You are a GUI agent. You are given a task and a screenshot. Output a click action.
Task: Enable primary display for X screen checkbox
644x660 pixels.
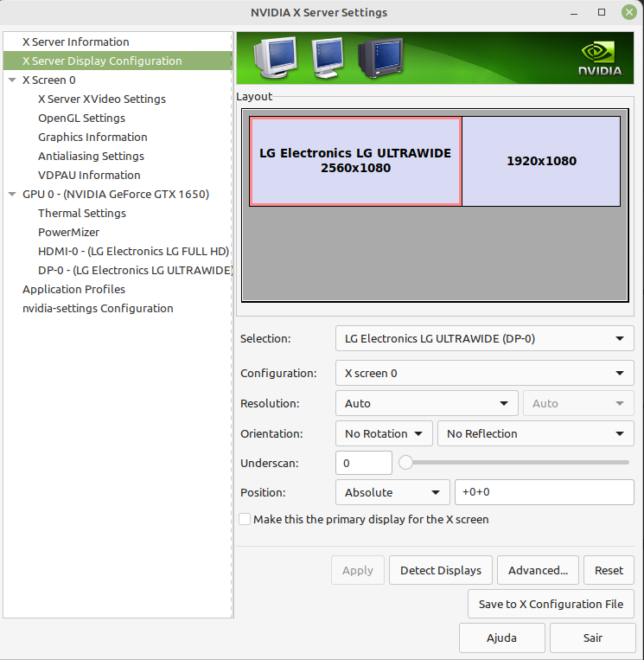click(245, 519)
